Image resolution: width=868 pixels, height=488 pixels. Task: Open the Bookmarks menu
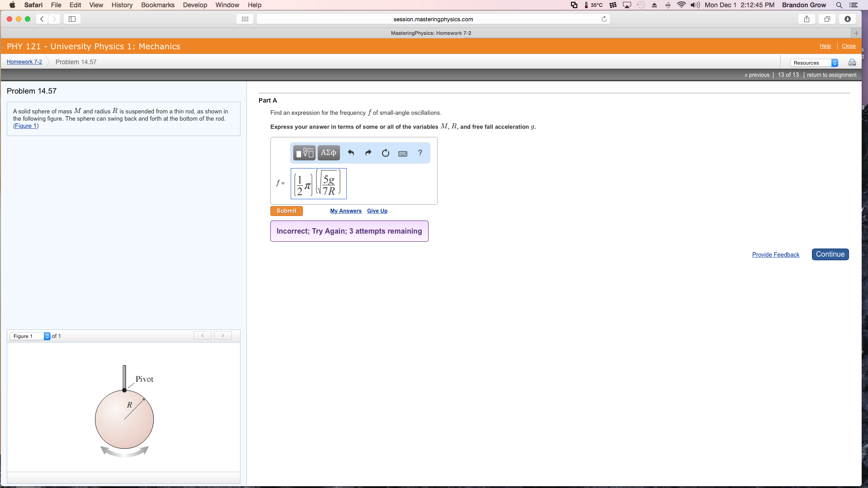click(x=157, y=5)
